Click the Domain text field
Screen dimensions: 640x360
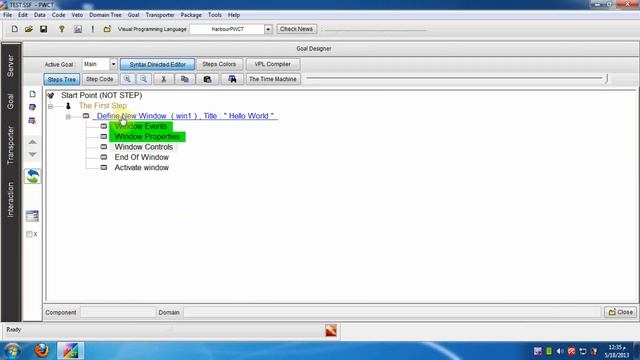pyautogui.click(x=392, y=312)
